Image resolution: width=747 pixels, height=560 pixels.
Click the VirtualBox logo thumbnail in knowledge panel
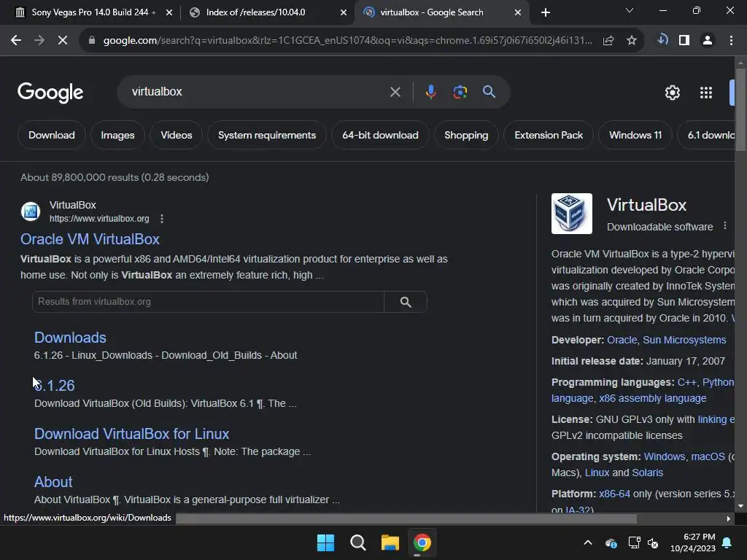pyautogui.click(x=572, y=214)
